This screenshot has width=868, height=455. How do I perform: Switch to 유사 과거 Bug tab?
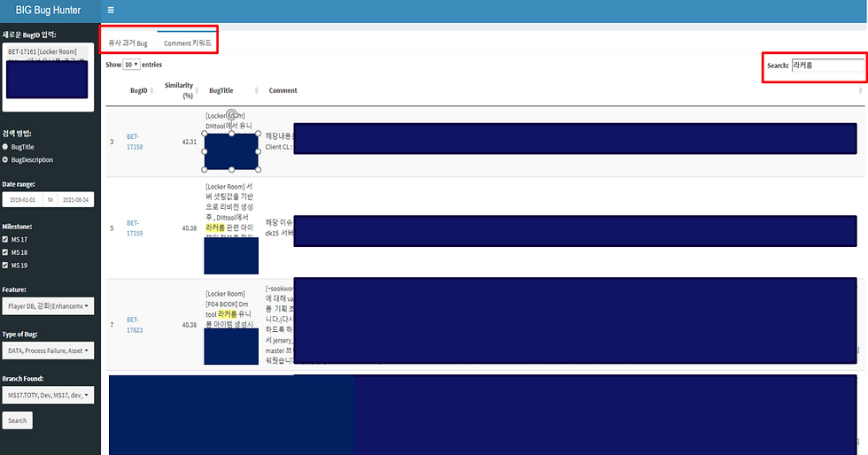pyautogui.click(x=128, y=43)
